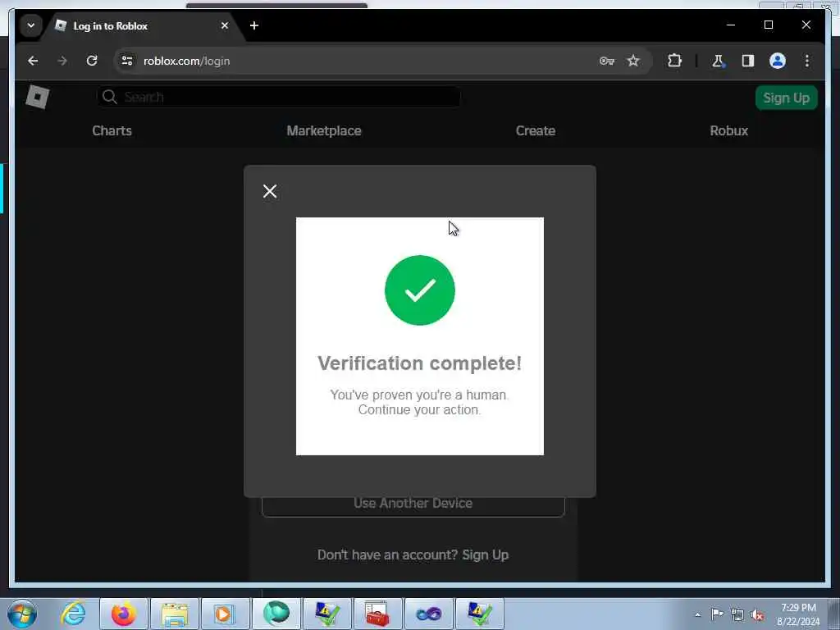Image resolution: width=840 pixels, height=630 pixels.
Task: Open the Create section
Action: tap(535, 130)
